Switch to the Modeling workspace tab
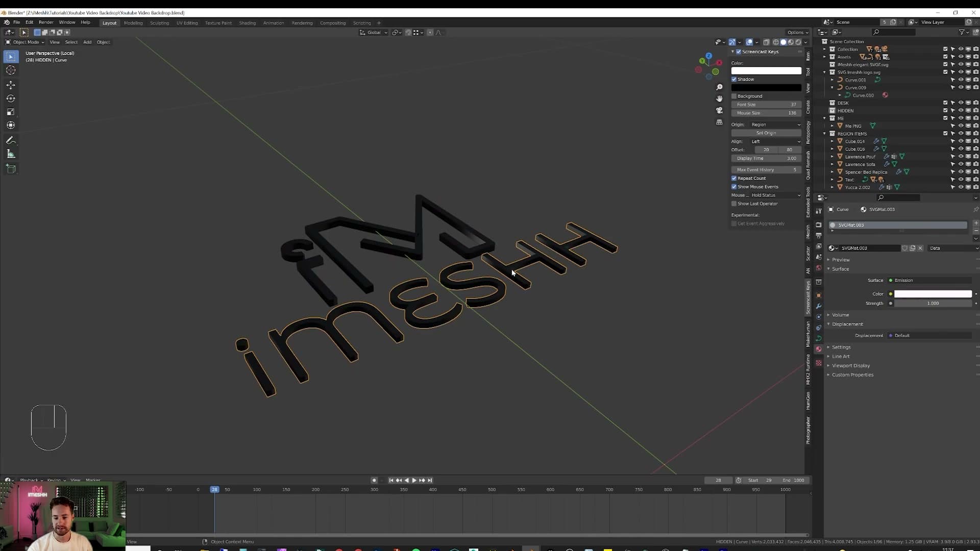Screen dimensions: 980x551 click(133, 23)
